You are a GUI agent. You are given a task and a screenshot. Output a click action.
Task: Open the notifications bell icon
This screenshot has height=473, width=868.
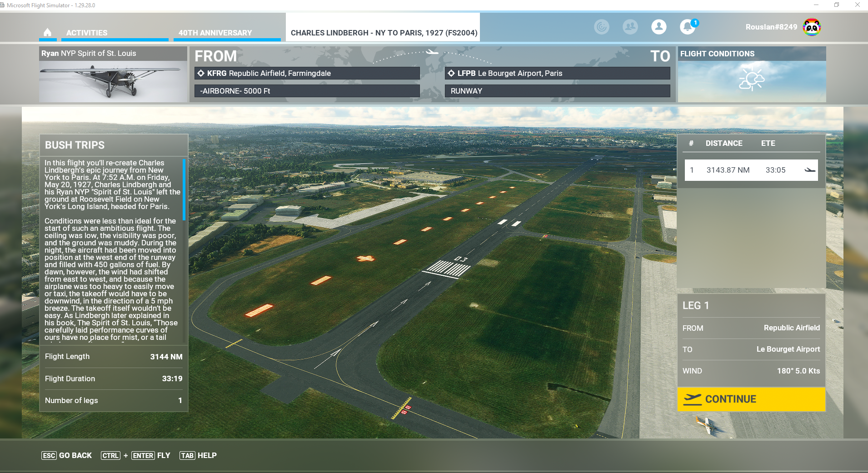coord(688,27)
